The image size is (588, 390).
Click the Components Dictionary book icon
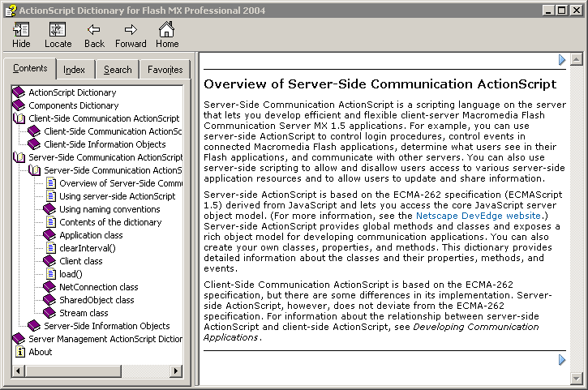point(19,105)
